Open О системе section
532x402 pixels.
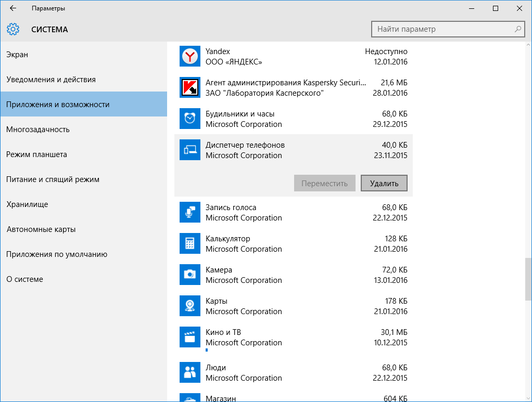[84, 279]
